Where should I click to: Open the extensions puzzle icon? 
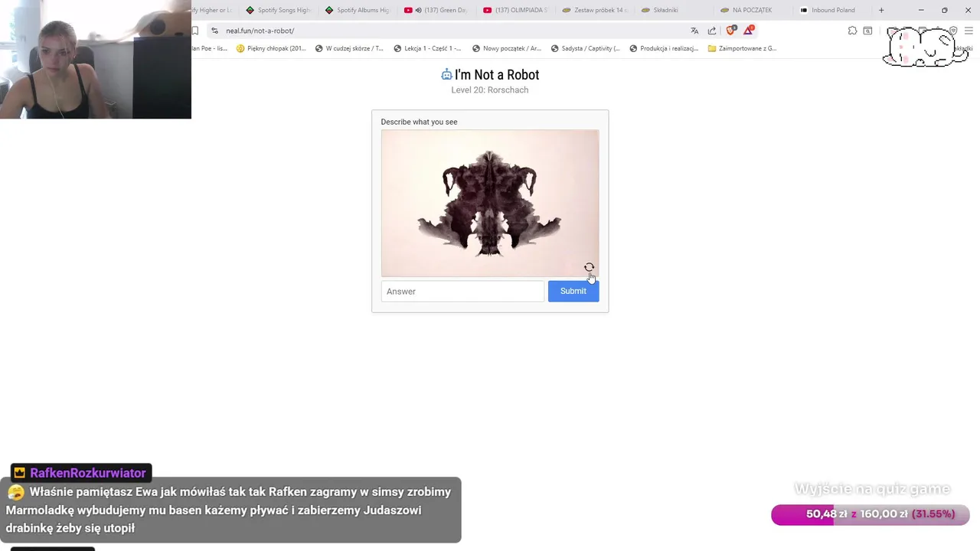coord(852,31)
